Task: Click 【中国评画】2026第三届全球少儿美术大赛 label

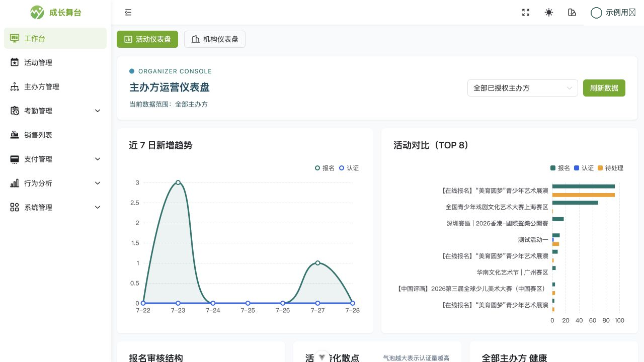Action: tap(472, 289)
